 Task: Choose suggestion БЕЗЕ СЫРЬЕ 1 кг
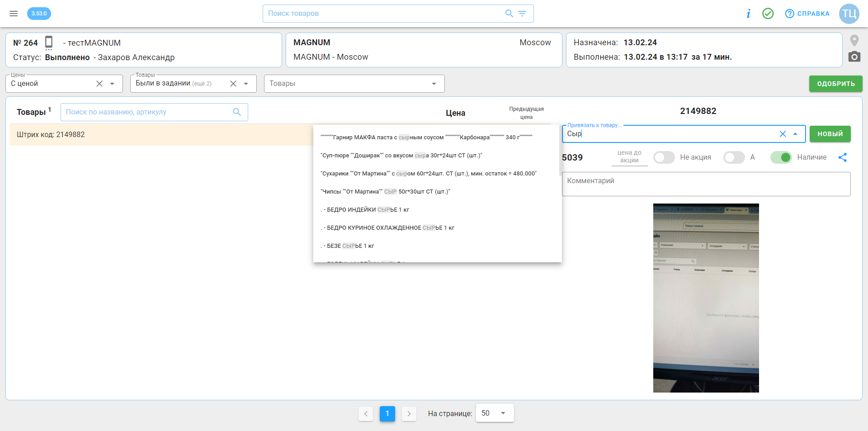[x=437, y=246]
